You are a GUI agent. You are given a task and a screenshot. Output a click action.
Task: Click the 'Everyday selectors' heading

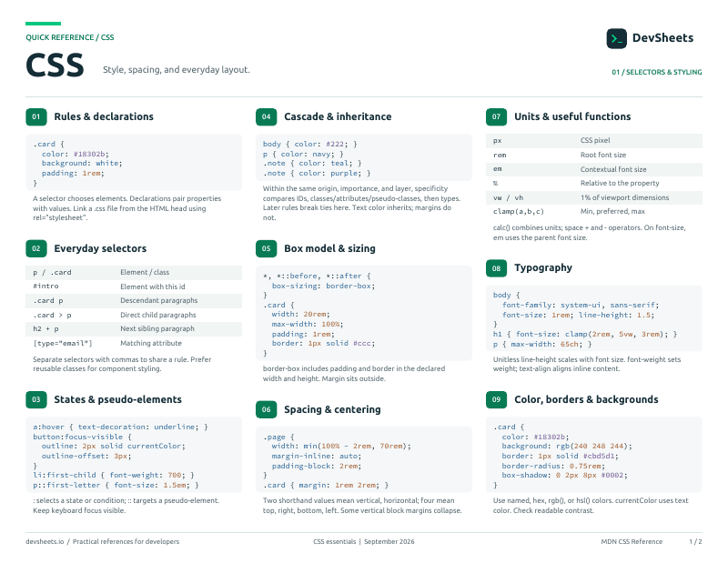click(100, 249)
